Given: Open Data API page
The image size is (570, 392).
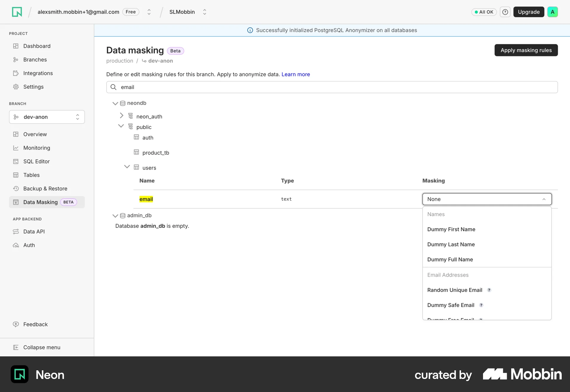Looking at the screenshot, I should 47,232.
